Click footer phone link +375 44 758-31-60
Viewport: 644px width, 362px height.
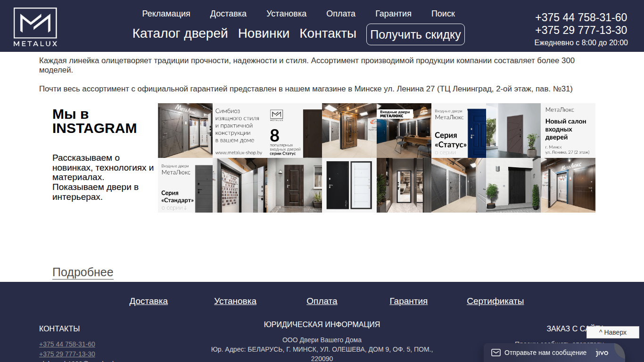67,344
